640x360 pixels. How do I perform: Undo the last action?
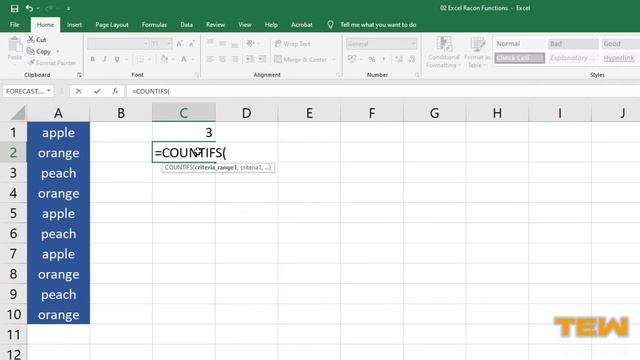29,8
